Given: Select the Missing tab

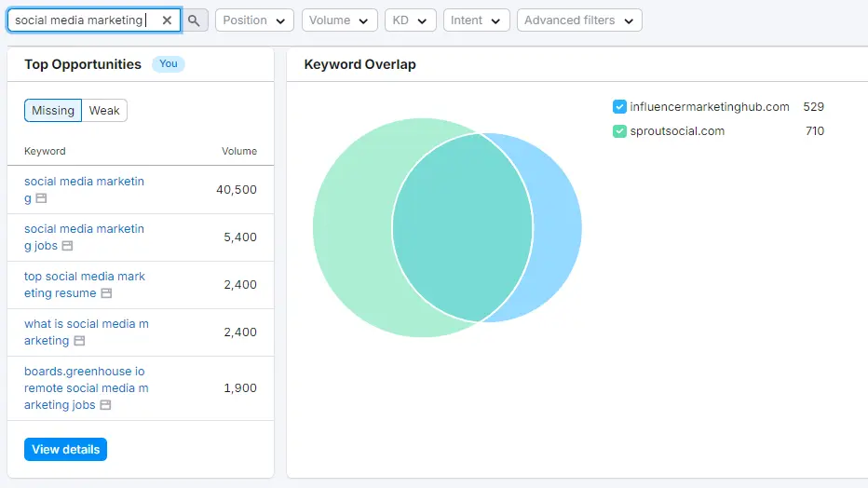Looking at the screenshot, I should click(53, 111).
